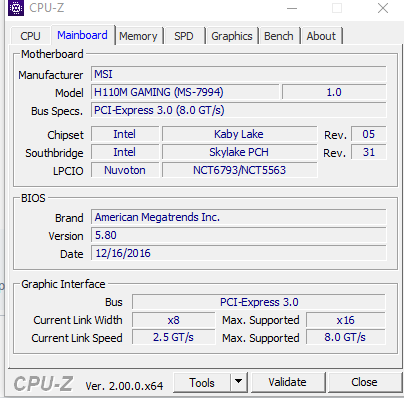Open the SPD tab
This screenshot has height=398, width=404.
coord(184,36)
